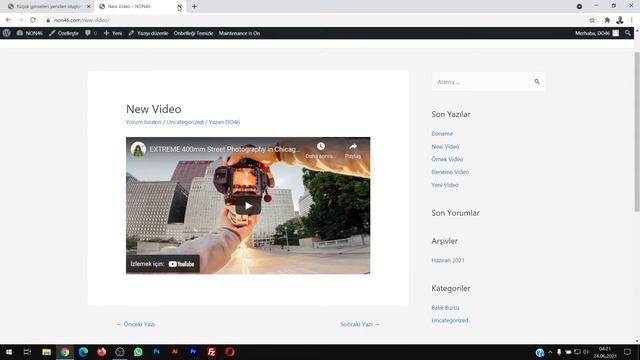Open Premiere Pro from the taskbar
The width and height of the screenshot is (640, 360).
(193, 352)
